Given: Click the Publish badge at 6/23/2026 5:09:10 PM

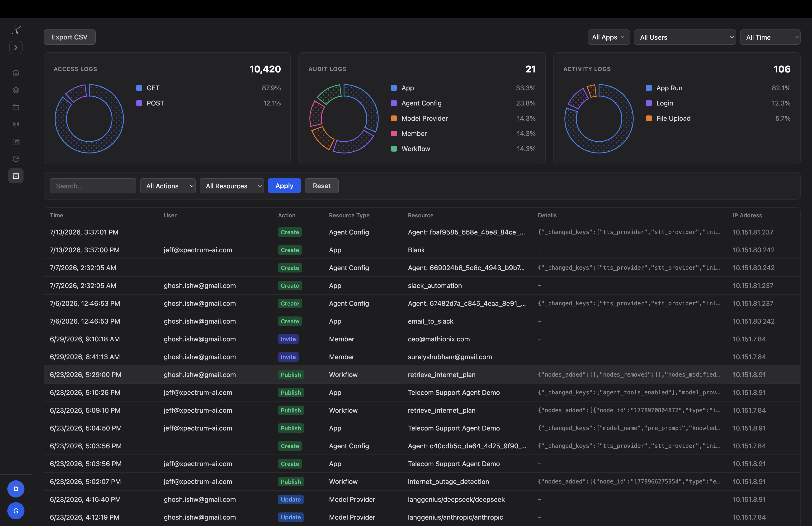Looking at the screenshot, I should (291, 410).
